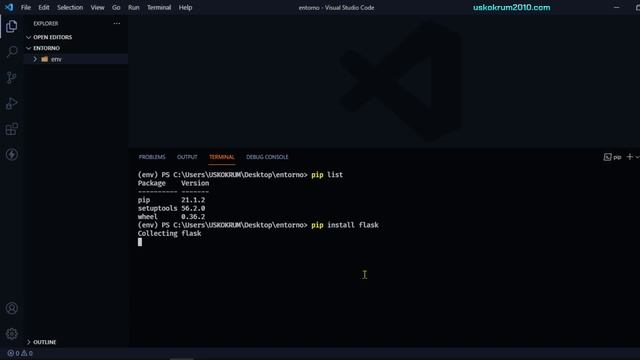
Task: Switch to the Debug Console tab
Action: pos(267,157)
